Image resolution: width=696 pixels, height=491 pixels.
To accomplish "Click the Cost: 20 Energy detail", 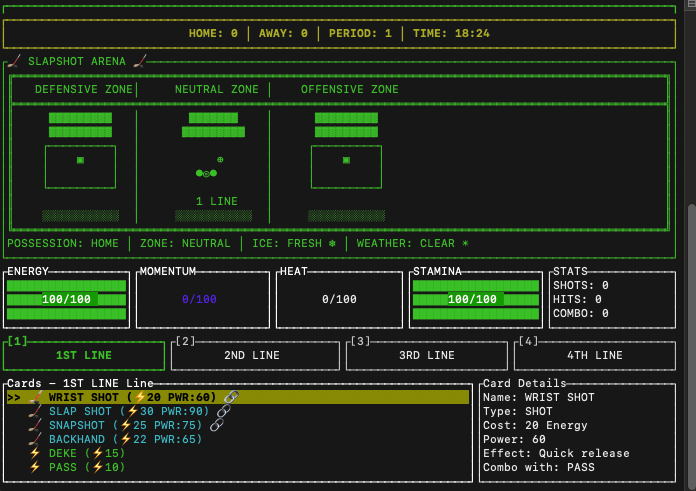I will click(x=535, y=425).
